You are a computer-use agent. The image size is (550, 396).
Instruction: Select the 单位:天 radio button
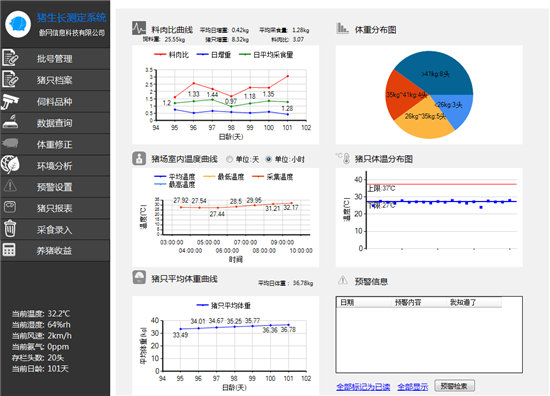tap(229, 160)
